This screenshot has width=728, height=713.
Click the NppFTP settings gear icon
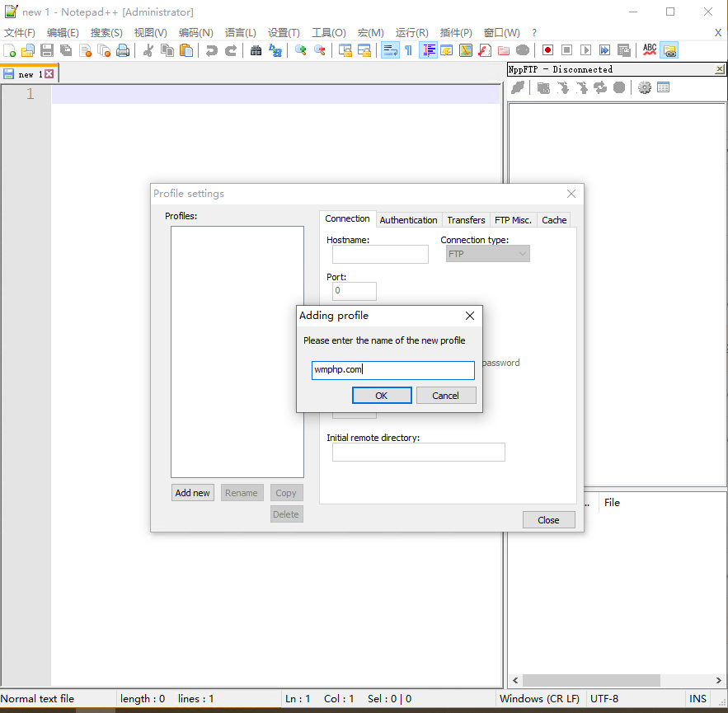pos(645,87)
